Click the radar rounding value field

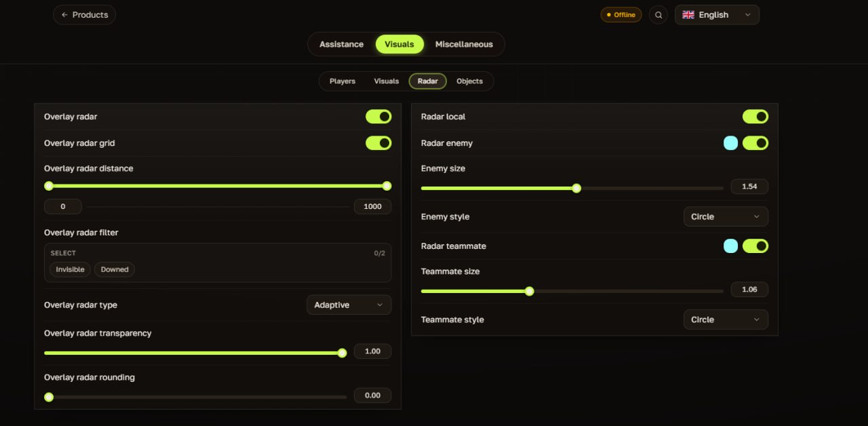pos(372,395)
